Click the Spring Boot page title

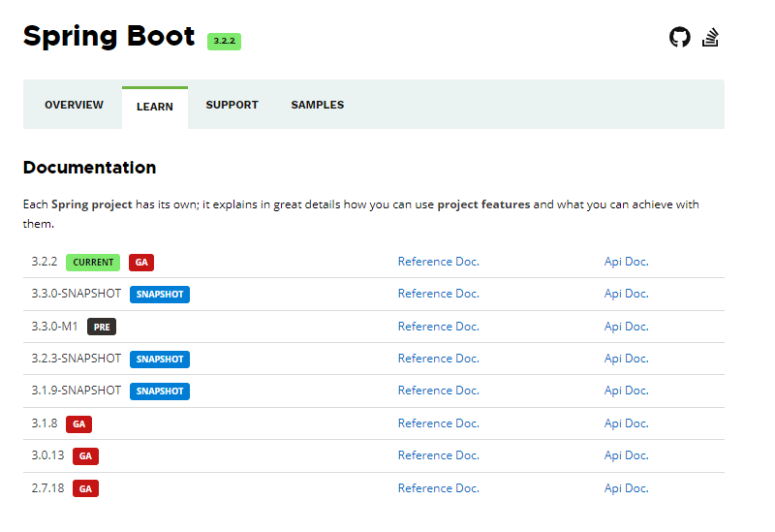click(109, 37)
